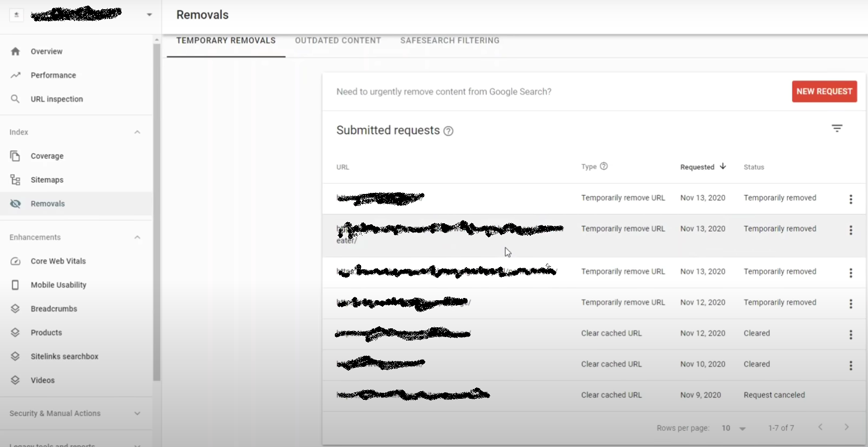The image size is (868, 447).
Task: Select the Mobile Usability phone icon
Action: point(16,284)
